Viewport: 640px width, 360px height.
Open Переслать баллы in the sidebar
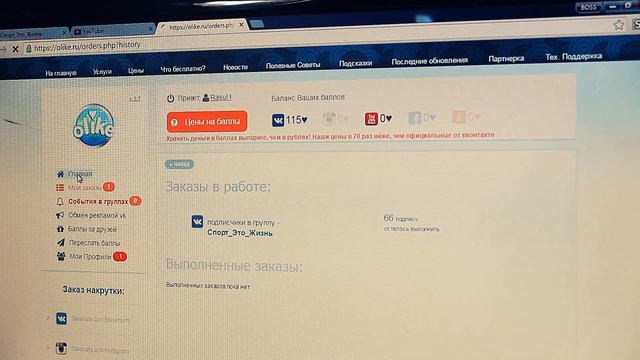(95, 243)
